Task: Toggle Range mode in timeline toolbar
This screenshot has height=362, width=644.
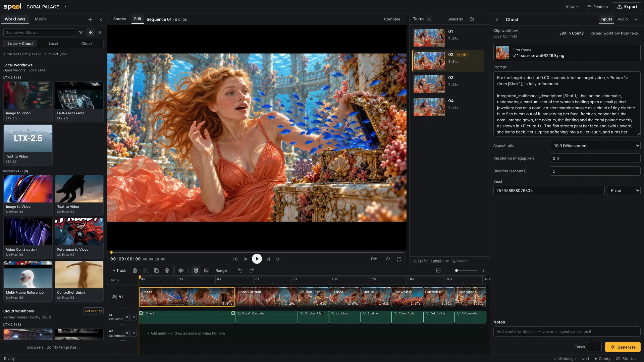Action: pyautogui.click(x=221, y=270)
